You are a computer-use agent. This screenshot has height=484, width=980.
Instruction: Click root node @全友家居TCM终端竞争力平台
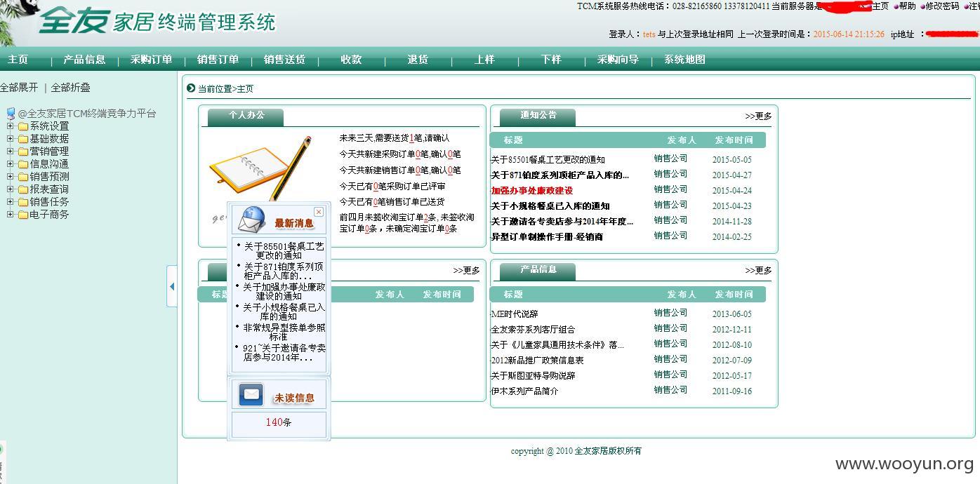(x=87, y=114)
